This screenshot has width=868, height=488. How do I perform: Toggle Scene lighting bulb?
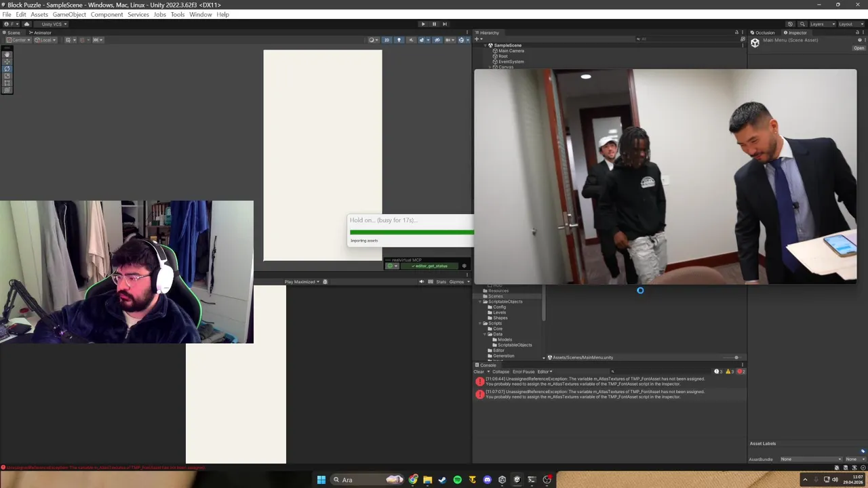399,40
